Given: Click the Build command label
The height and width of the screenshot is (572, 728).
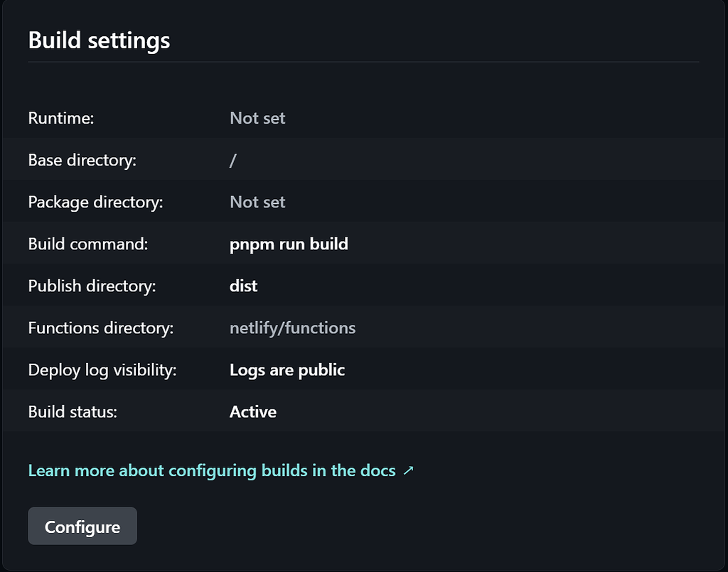Looking at the screenshot, I should coord(88,244).
